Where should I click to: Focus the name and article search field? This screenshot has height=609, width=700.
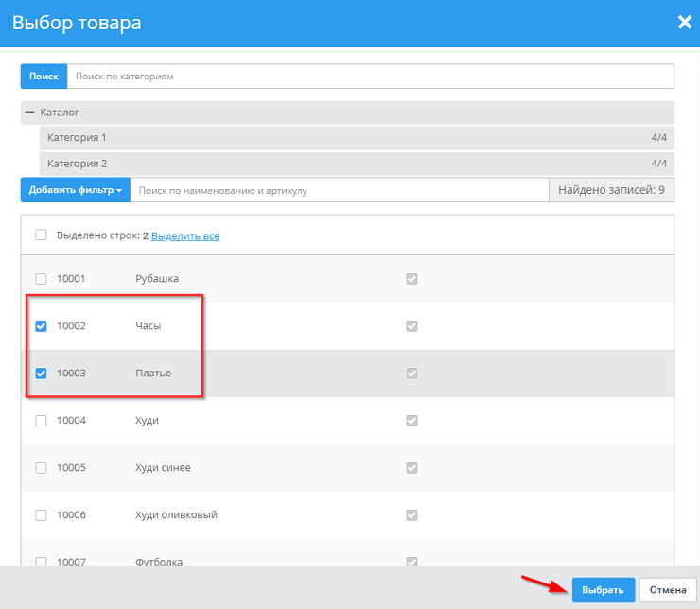(339, 190)
